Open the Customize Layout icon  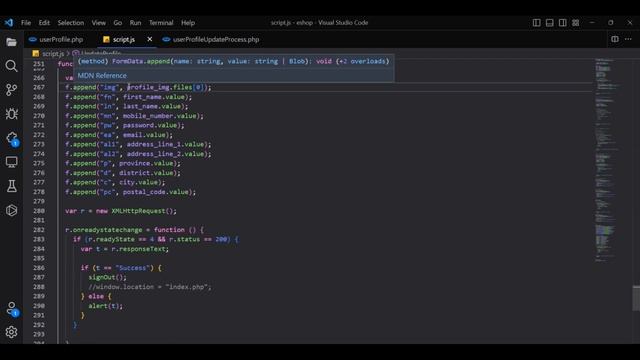click(576, 23)
